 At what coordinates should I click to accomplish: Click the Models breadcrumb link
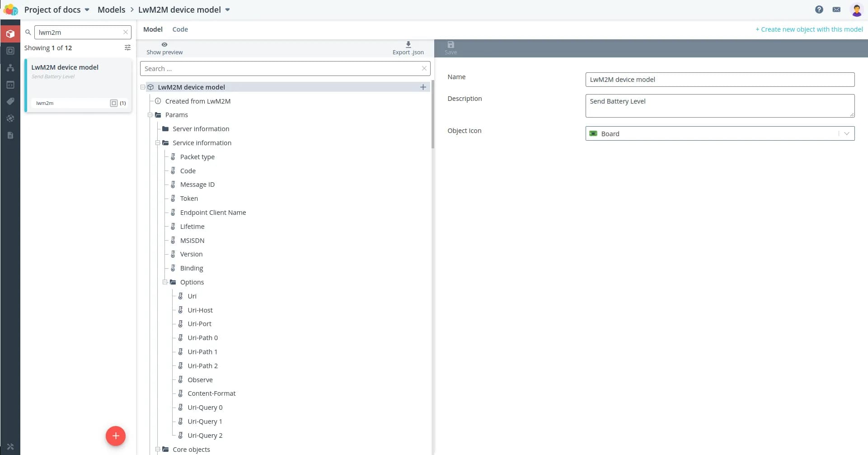(x=111, y=10)
